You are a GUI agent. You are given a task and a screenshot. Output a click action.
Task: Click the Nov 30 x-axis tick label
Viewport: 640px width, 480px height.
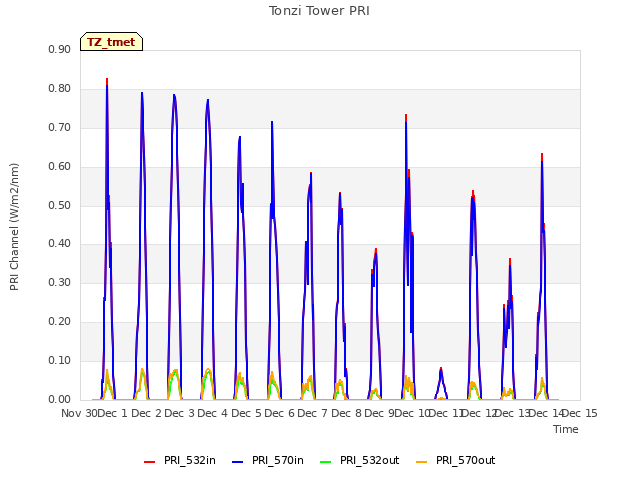(80, 413)
